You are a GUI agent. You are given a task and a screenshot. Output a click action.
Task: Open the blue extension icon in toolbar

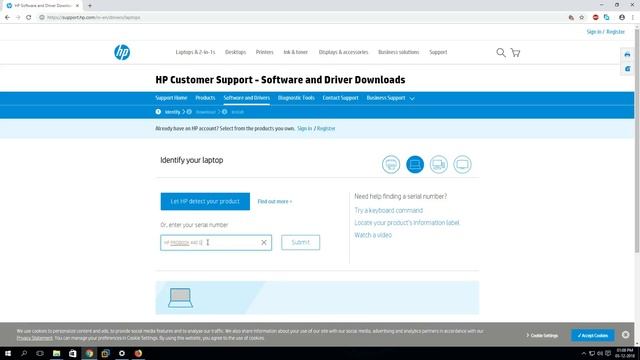pyautogui.click(x=607, y=18)
